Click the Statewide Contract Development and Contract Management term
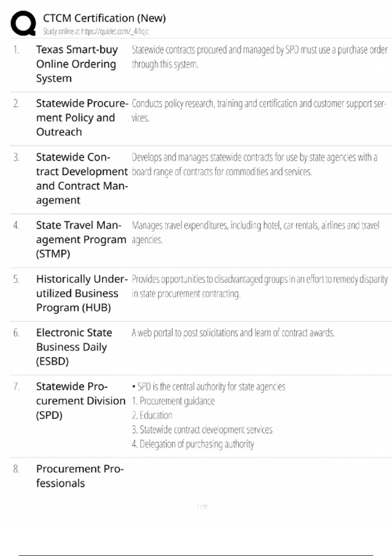Viewport: 392px width, 556px height. [x=82, y=178]
